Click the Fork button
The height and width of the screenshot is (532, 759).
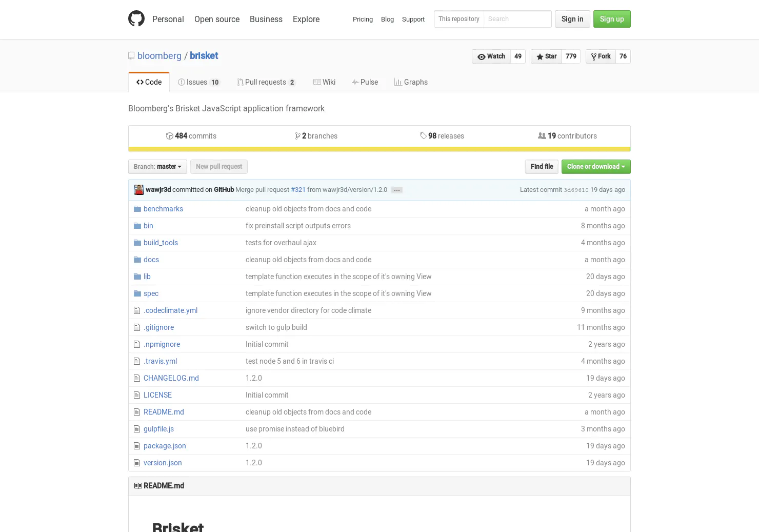[601, 56]
